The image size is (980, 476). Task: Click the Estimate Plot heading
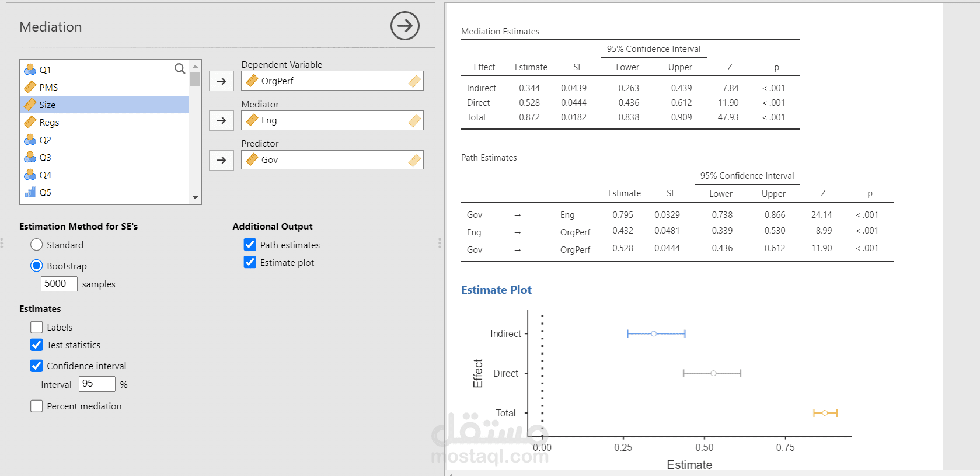[x=496, y=290]
